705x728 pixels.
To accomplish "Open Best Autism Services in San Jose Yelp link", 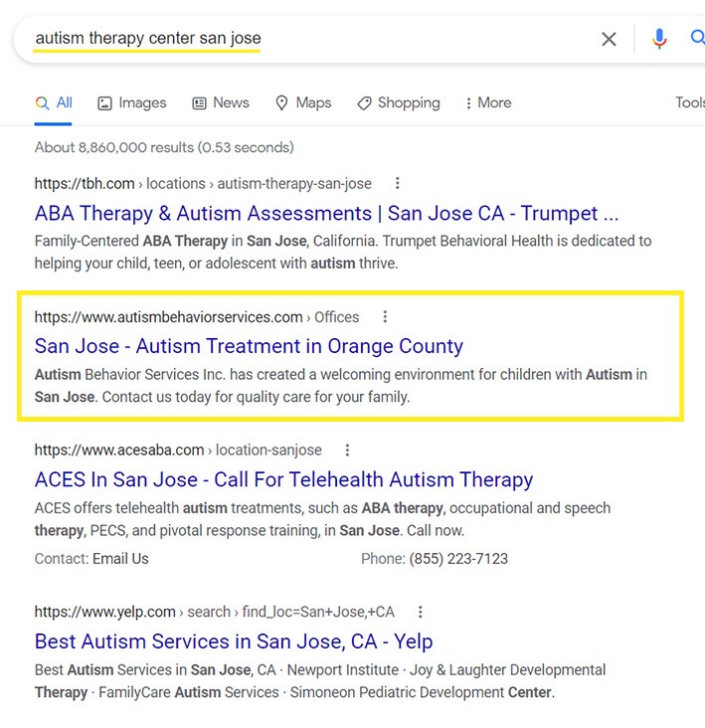I will pos(234,641).
